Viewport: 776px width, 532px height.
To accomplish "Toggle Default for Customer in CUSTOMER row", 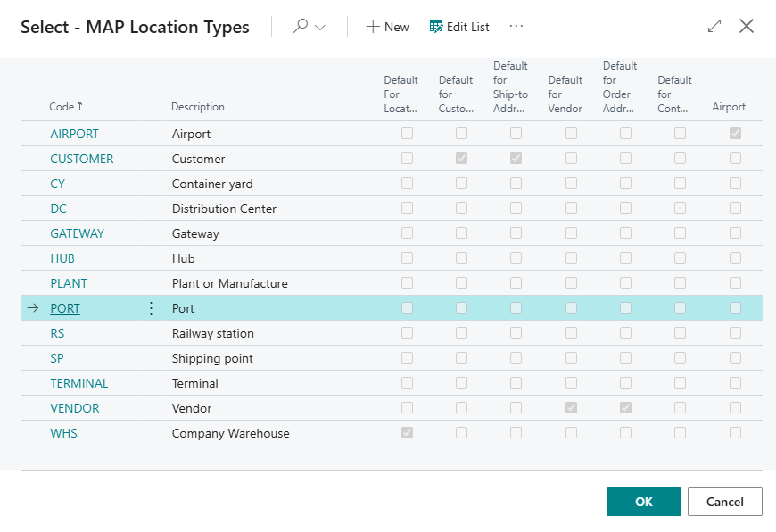I will click(x=461, y=159).
